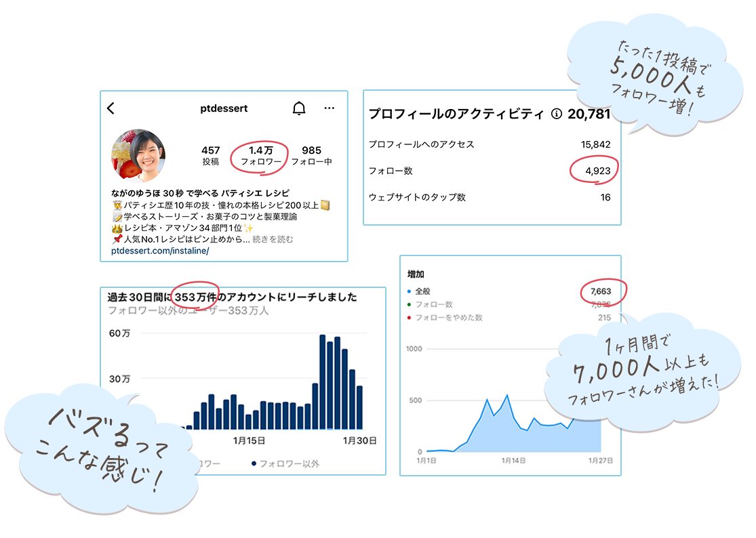Screen dimensions: 756x538
Task: Click the blue 全般 legend dot
Action: coord(410,291)
